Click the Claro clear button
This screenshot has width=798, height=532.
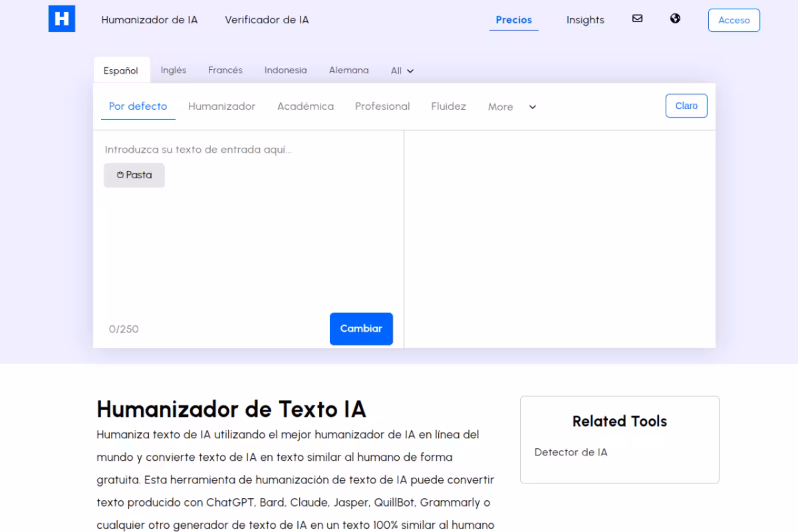[686, 106]
